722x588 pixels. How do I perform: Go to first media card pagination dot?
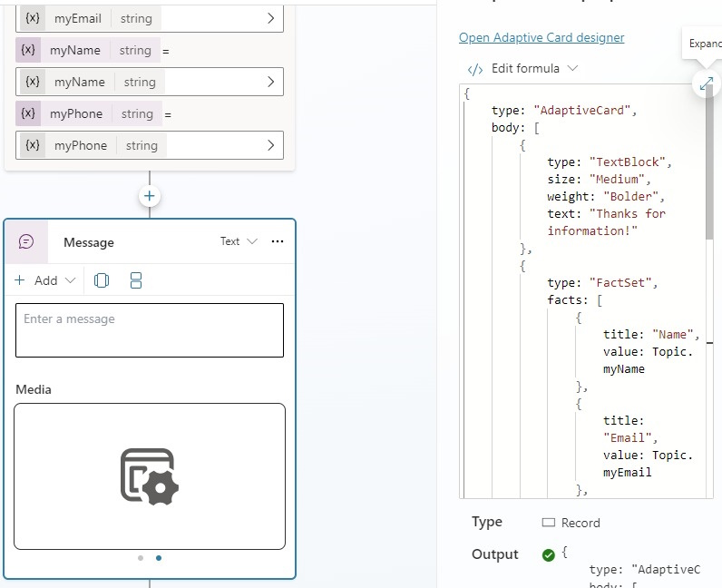(141, 558)
